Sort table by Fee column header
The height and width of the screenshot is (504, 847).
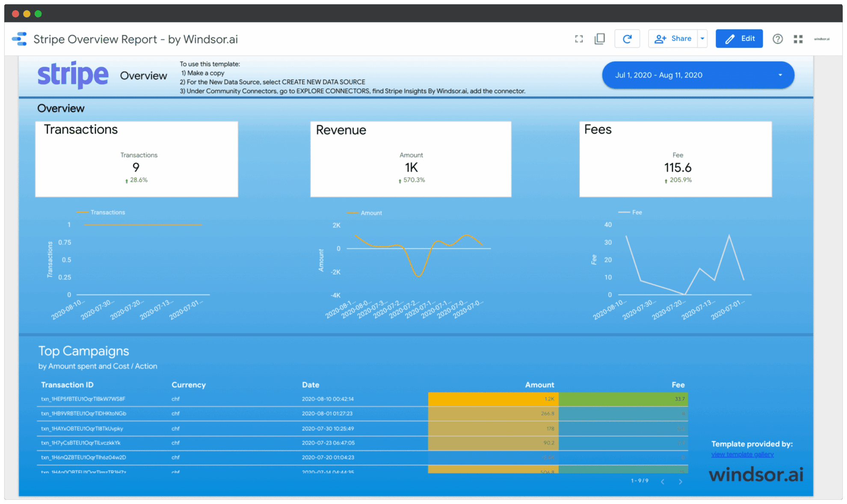678,385
